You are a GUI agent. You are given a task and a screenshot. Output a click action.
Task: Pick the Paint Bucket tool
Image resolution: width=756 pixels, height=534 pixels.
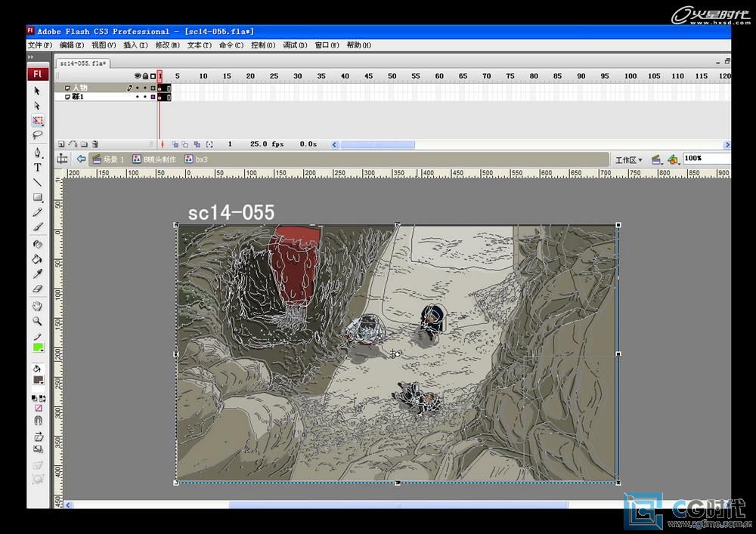(x=37, y=259)
